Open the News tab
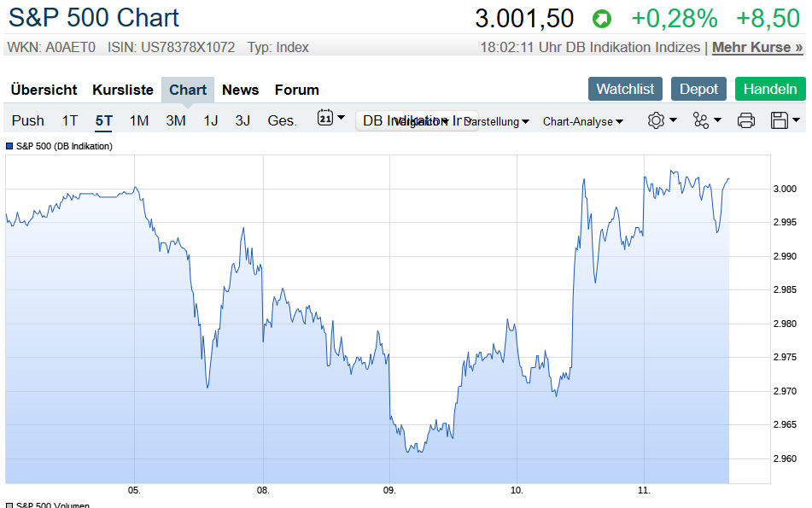 coord(240,90)
